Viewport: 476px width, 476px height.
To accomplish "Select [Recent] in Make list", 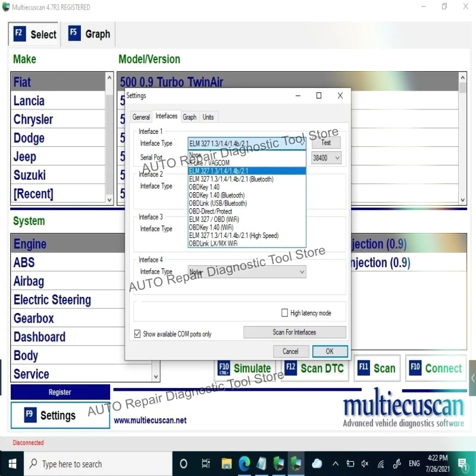I will 58,194.
